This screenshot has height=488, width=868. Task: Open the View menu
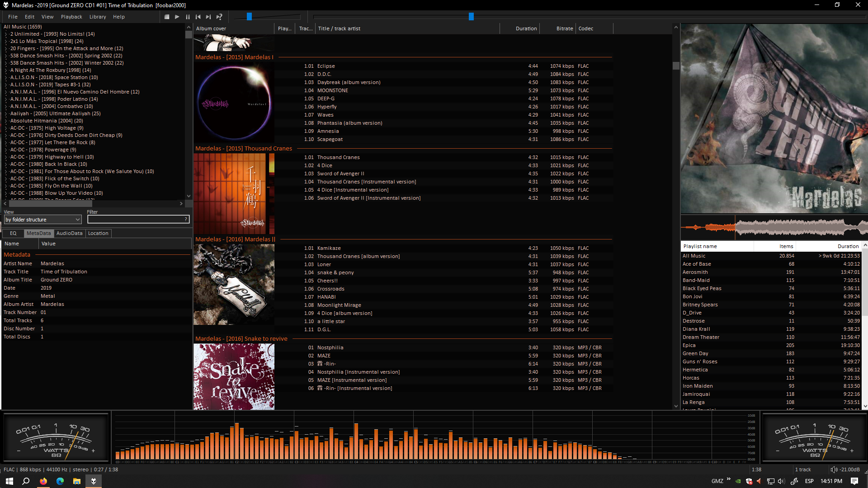coord(47,17)
